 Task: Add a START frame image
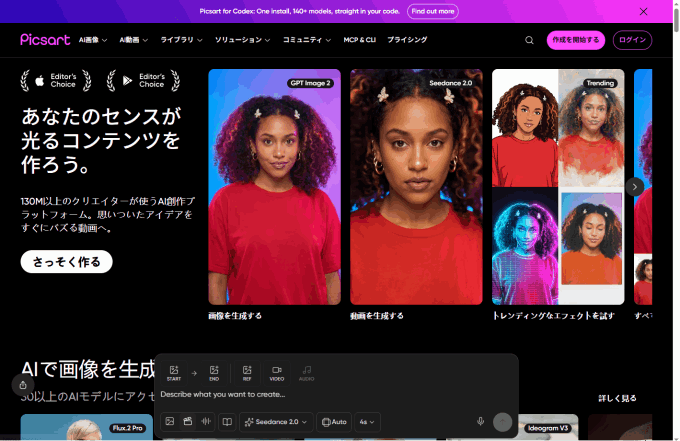174,373
